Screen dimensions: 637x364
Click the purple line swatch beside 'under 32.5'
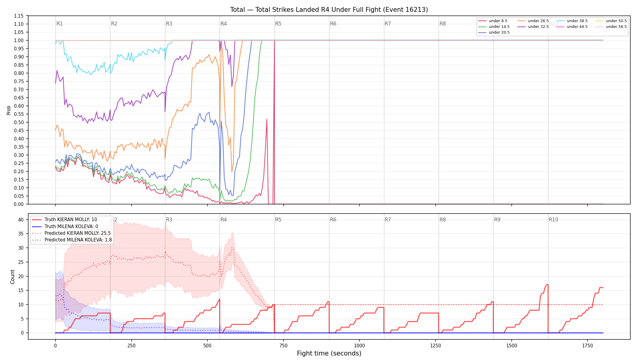tap(521, 27)
